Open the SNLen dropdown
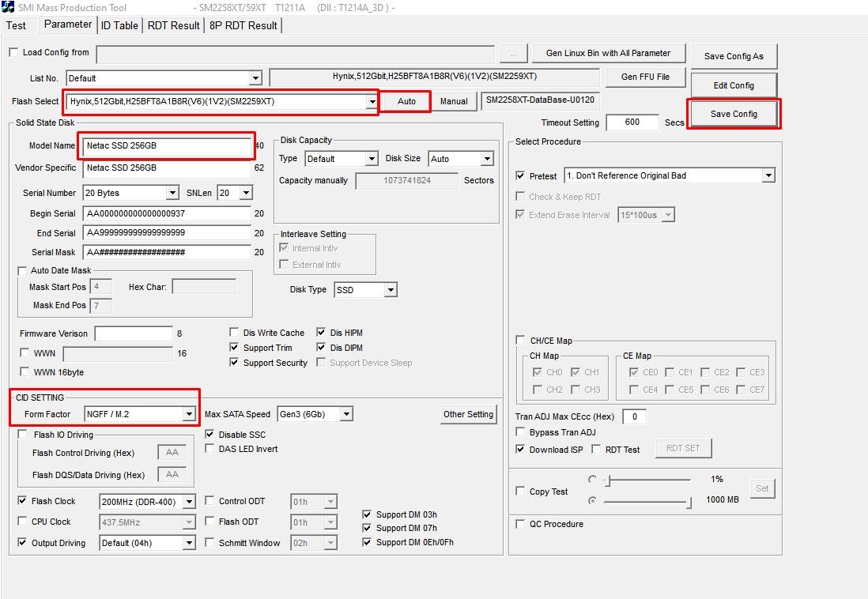Screen dimensions: 868x599 247,193
